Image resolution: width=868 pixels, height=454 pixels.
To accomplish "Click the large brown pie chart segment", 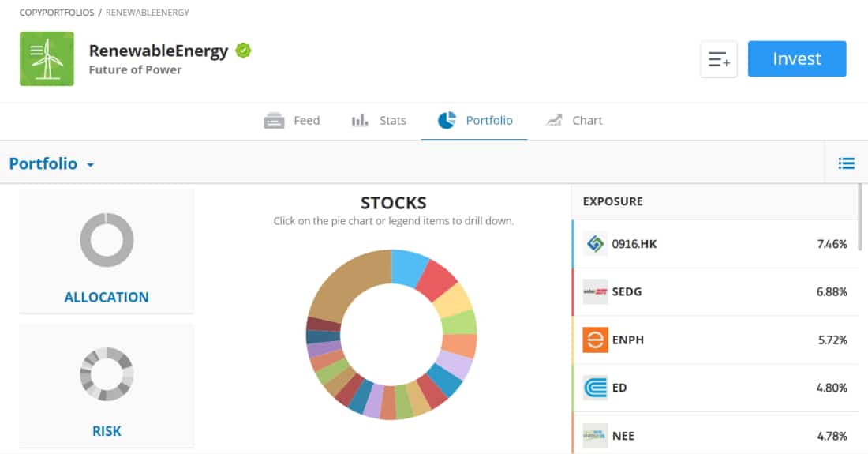I will [x=350, y=283].
